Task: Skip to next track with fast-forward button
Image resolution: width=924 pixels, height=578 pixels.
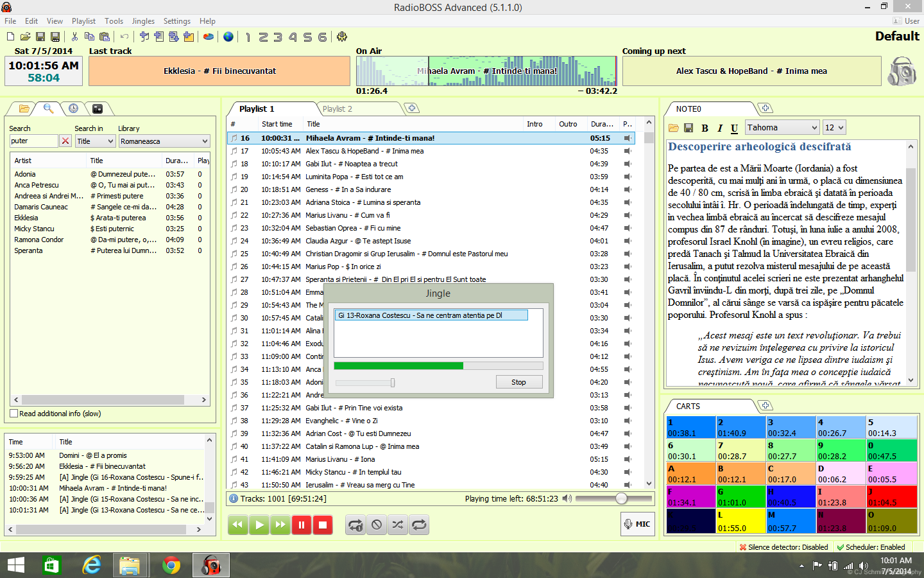Action: (x=280, y=525)
